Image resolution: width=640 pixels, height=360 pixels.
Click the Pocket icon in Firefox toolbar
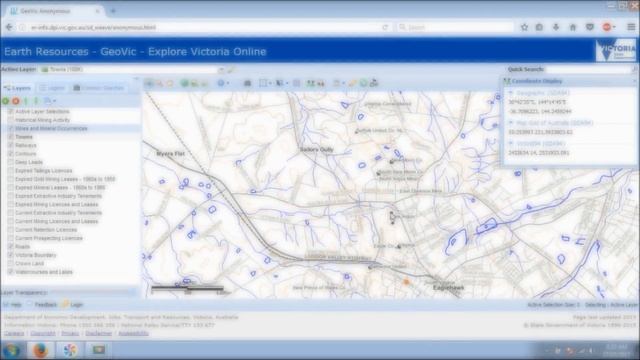(590, 27)
